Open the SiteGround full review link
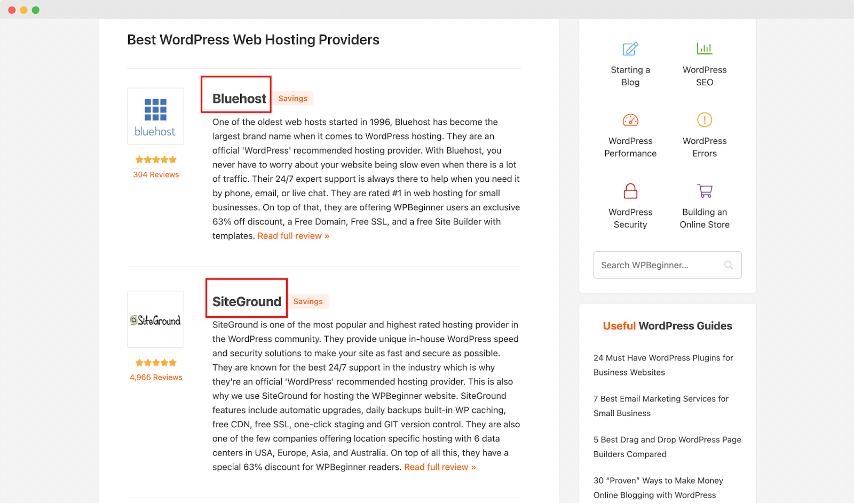 coord(439,467)
